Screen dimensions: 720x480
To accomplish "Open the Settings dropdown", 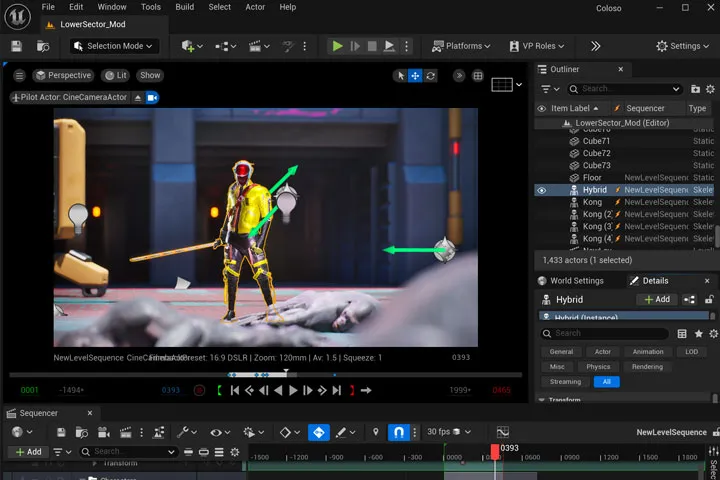I will coord(682,46).
